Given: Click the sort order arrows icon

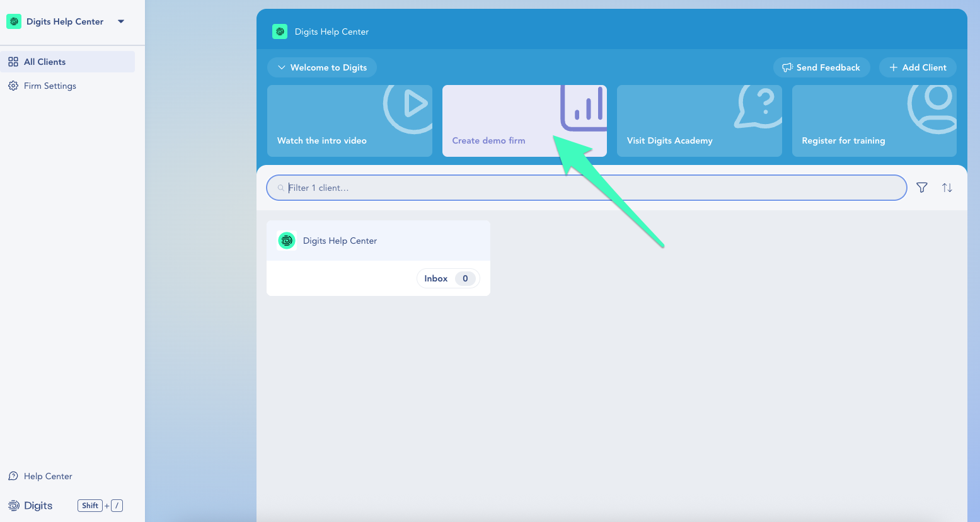Looking at the screenshot, I should point(947,188).
